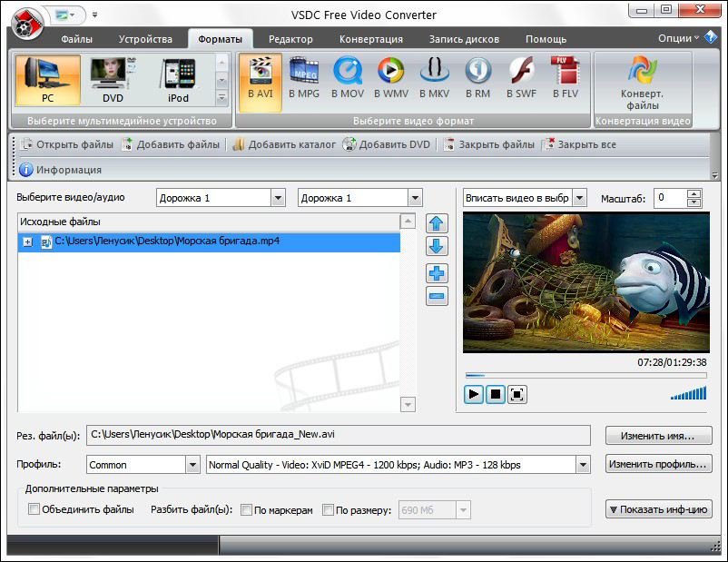Toggle fullscreen preview button
Image resolution: width=728 pixels, height=562 pixels.
point(516,394)
